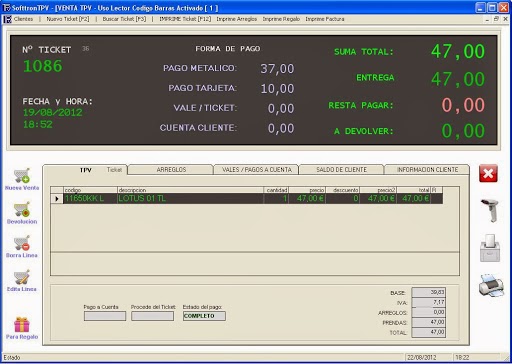The image size is (512, 364).
Task: Click the Pago a Cuenta field
Action: (x=105, y=316)
